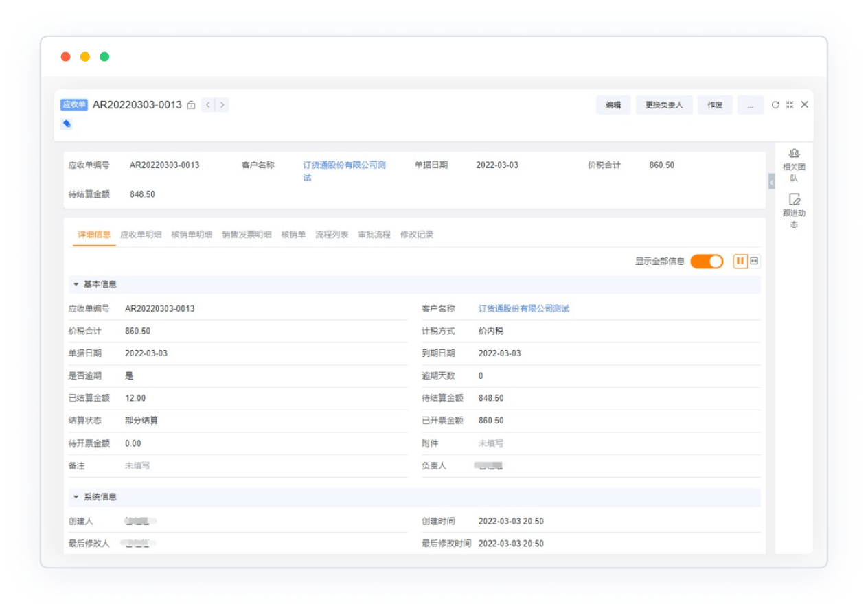
Task: Click the green macOS fullscreen dot
Action: (104, 57)
